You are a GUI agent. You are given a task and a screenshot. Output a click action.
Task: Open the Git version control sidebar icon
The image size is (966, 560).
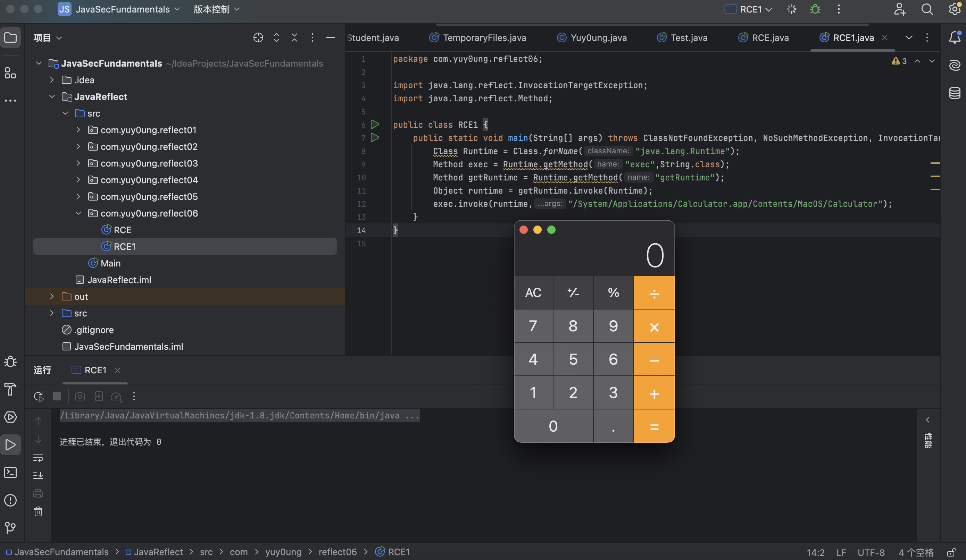10,528
